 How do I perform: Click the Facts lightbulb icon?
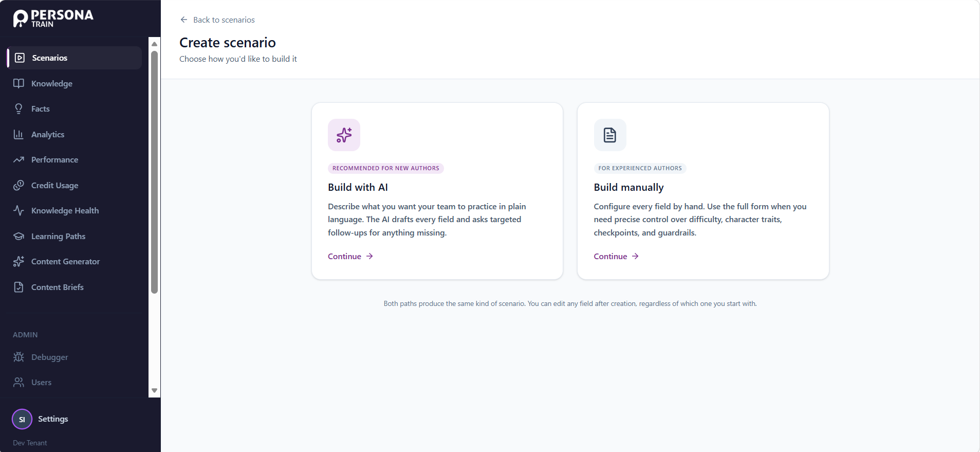(19, 109)
